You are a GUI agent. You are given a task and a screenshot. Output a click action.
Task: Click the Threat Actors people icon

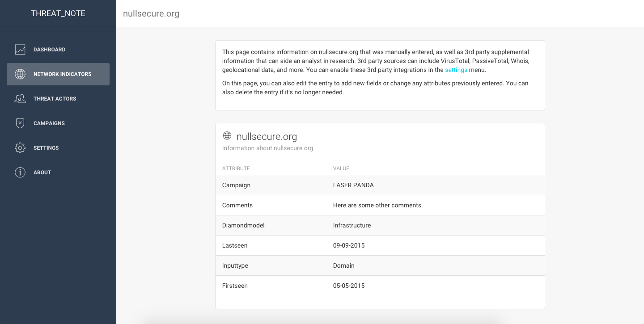(x=20, y=99)
